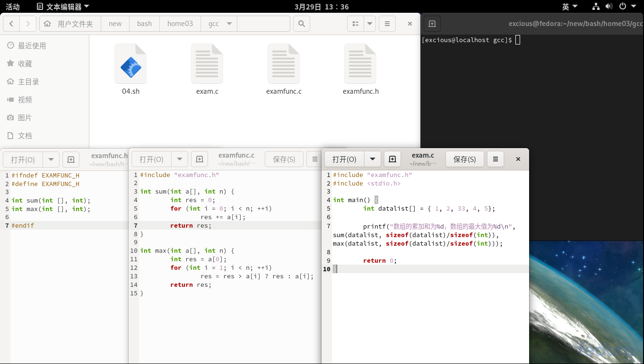Click 保存(S) in exam.c editor
644x364 pixels.
464,159
